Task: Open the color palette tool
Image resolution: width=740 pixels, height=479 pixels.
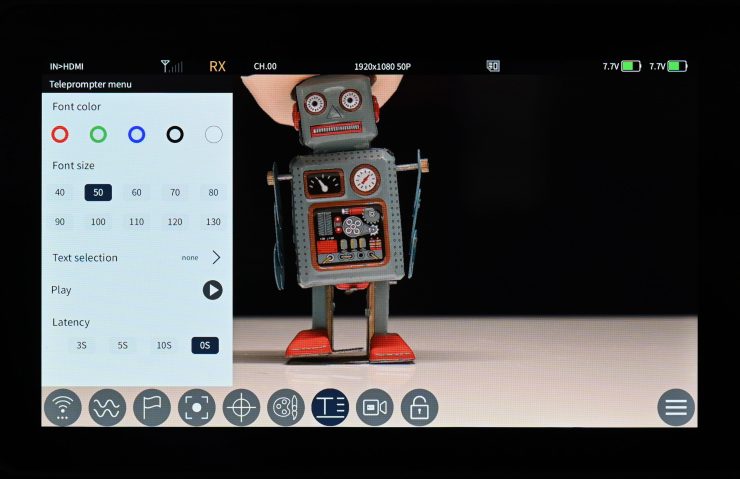Action: click(x=286, y=407)
